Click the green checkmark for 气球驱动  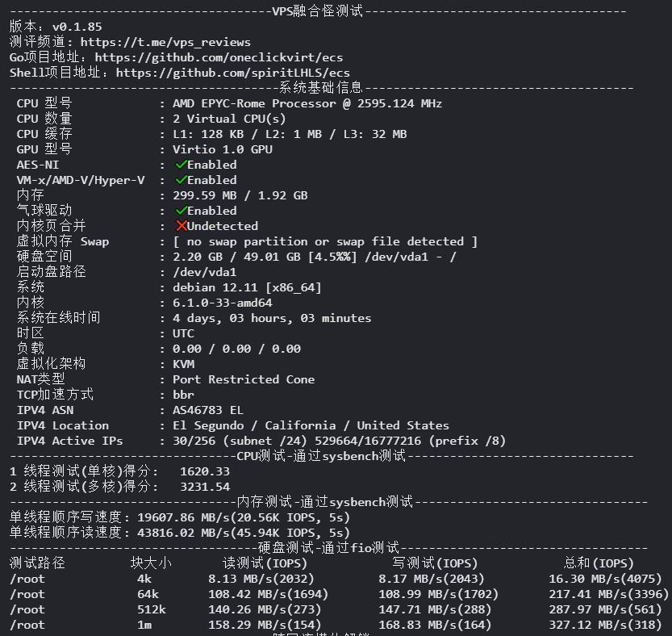pos(182,211)
